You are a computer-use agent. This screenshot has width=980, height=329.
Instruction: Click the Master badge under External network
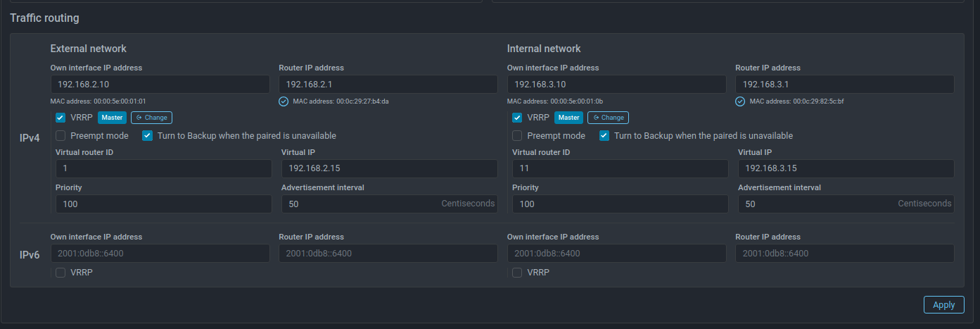[x=112, y=118]
